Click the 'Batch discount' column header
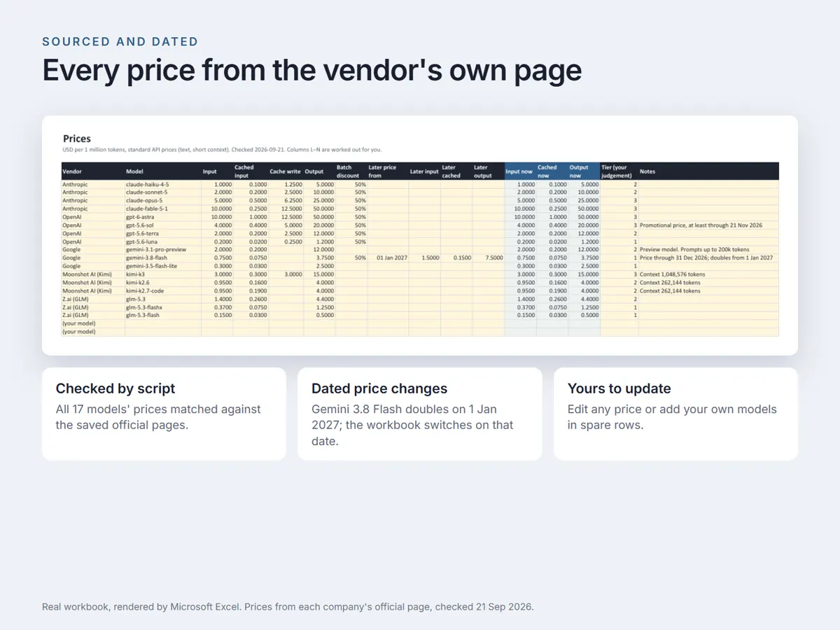The height and width of the screenshot is (630, 840). 351,171
